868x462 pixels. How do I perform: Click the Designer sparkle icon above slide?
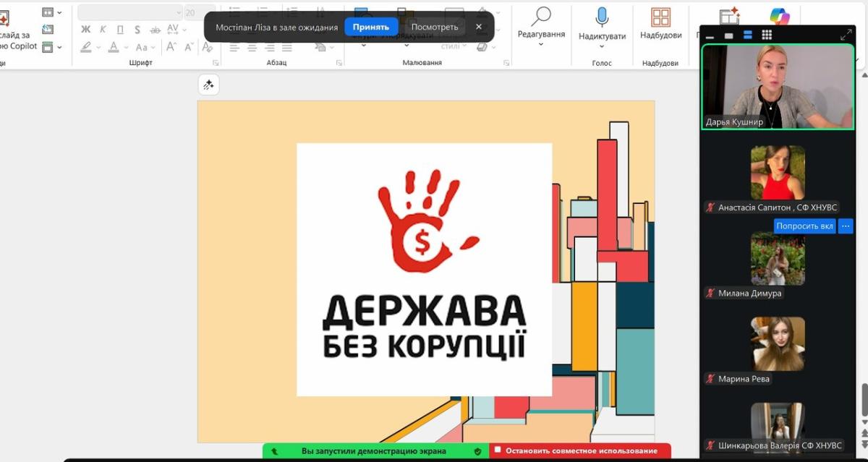pos(208,85)
